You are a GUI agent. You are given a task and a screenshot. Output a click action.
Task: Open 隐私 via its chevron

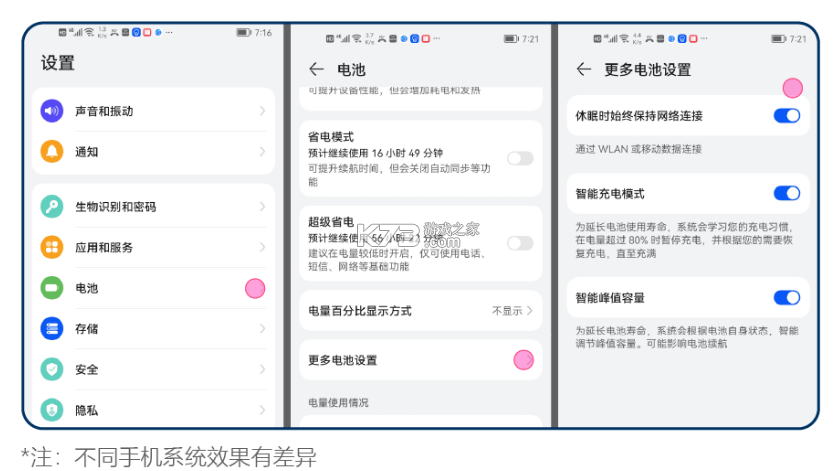pos(262,410)
